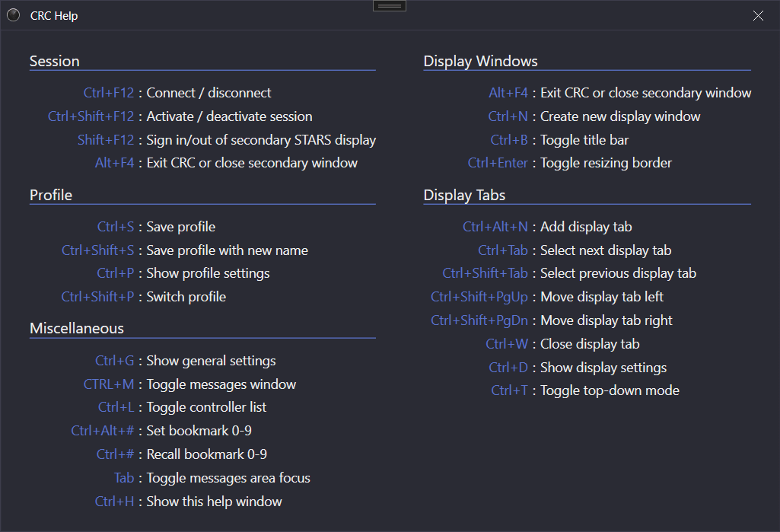Click the Ctrl+H shortcut label
Image resolution: width=780 pixels, height=532 pixels.
pyautogui.click(x=115, y=502)
